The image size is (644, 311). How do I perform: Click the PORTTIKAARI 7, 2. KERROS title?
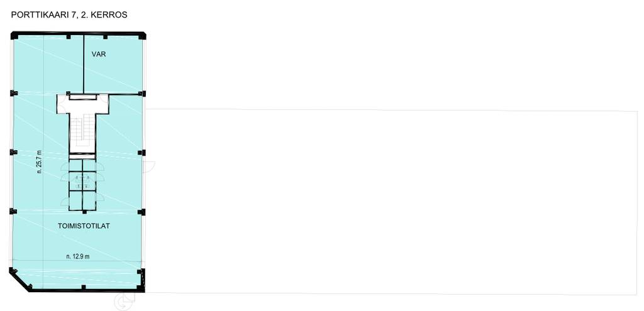click(x=69, y=15)
